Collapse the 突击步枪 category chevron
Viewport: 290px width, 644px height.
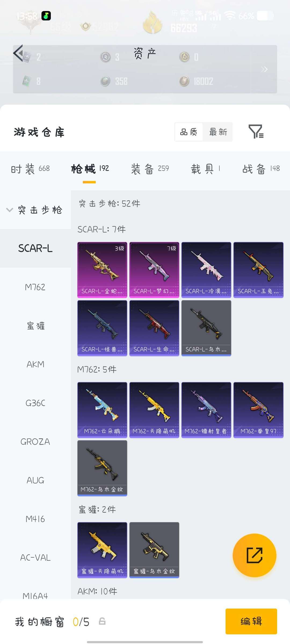pos(10,210)
